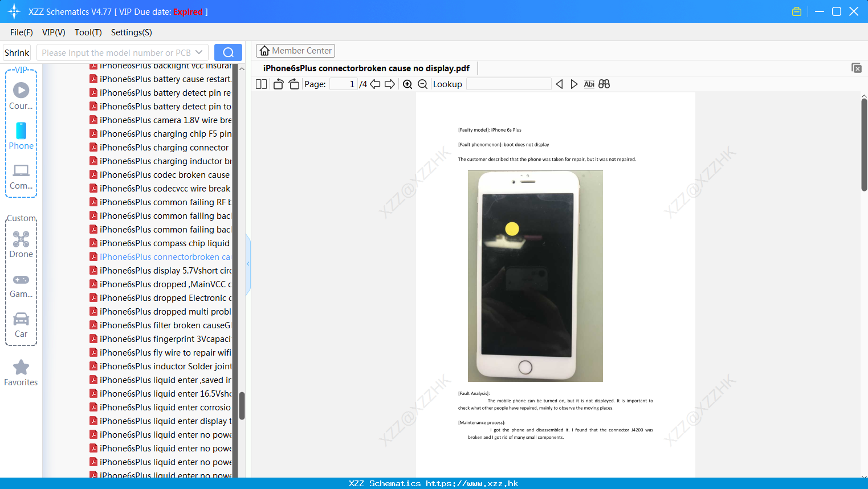Select the Phone category icon
This screenshot has height=489, width=868.
click(21, 131)
